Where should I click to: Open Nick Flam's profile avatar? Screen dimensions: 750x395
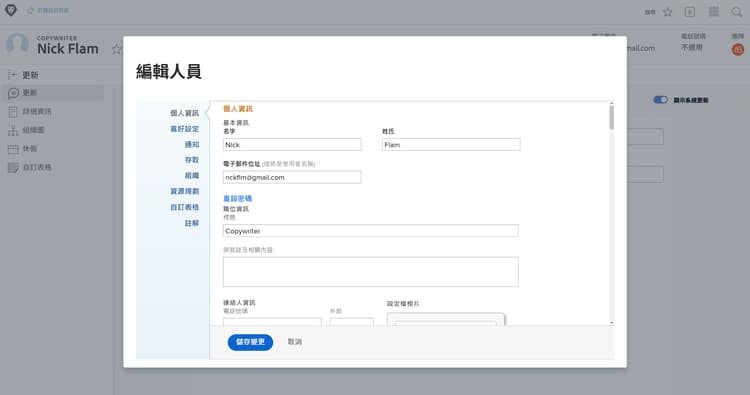click(17, 44)
